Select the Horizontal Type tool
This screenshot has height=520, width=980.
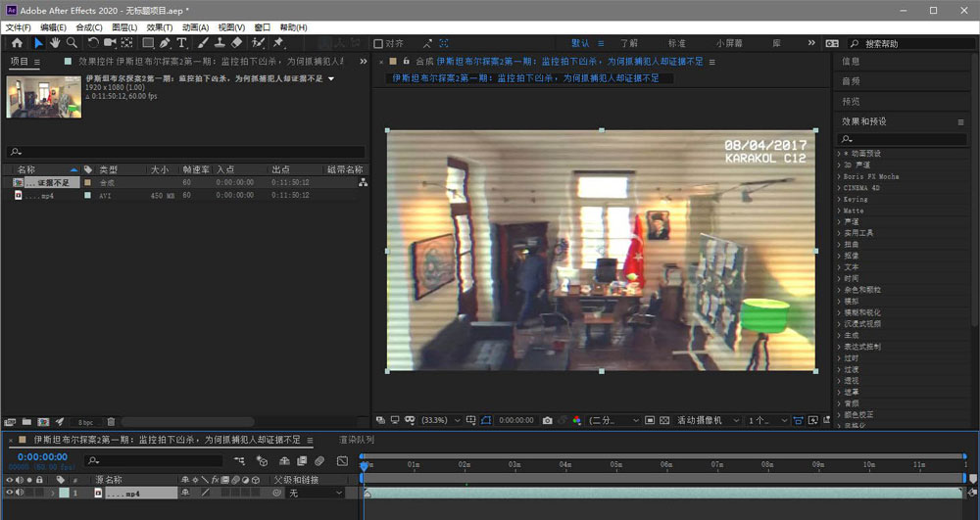182,43
